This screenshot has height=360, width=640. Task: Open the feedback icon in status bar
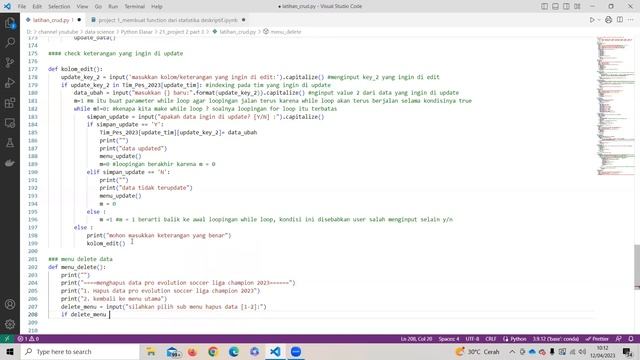[619, 339]
